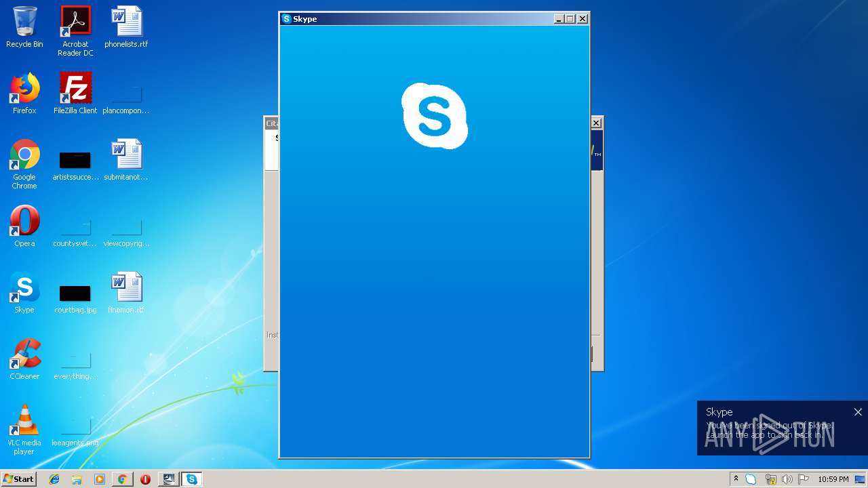This screenshot has width=868, height=488.
Task: Open the Google Chrome desktop shortcut
Action: click(24, 164)
